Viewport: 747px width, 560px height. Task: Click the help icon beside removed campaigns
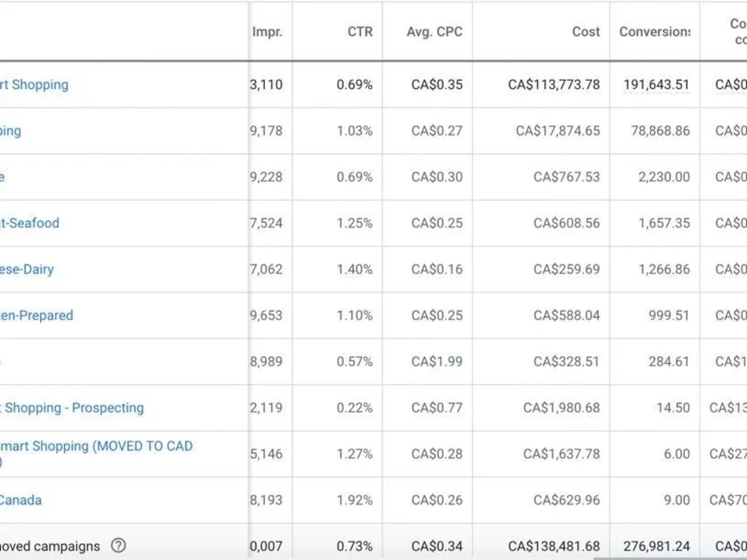(118, 545)
